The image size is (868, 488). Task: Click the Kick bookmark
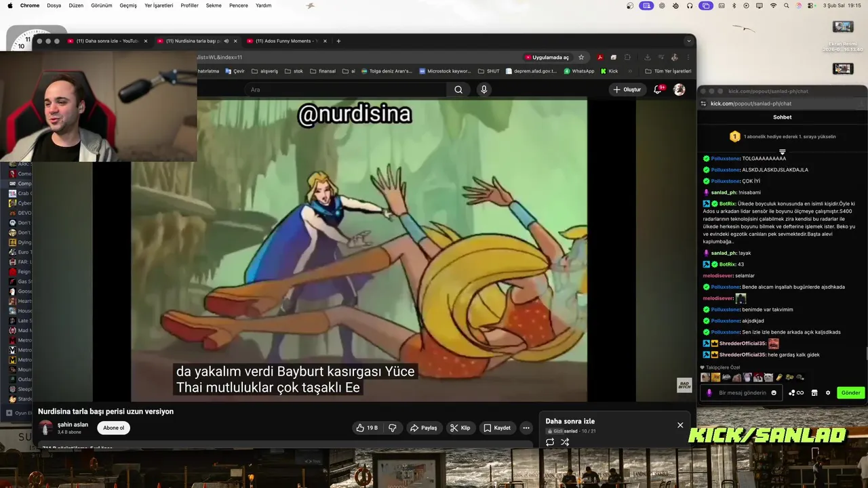(x=609, y=71)
